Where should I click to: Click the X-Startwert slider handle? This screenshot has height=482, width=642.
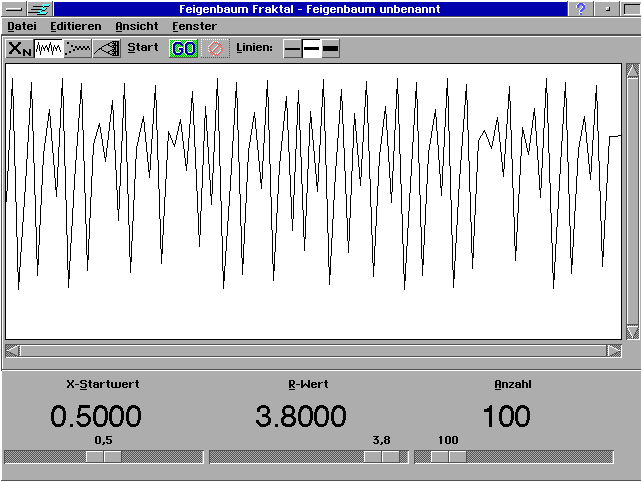103,457
